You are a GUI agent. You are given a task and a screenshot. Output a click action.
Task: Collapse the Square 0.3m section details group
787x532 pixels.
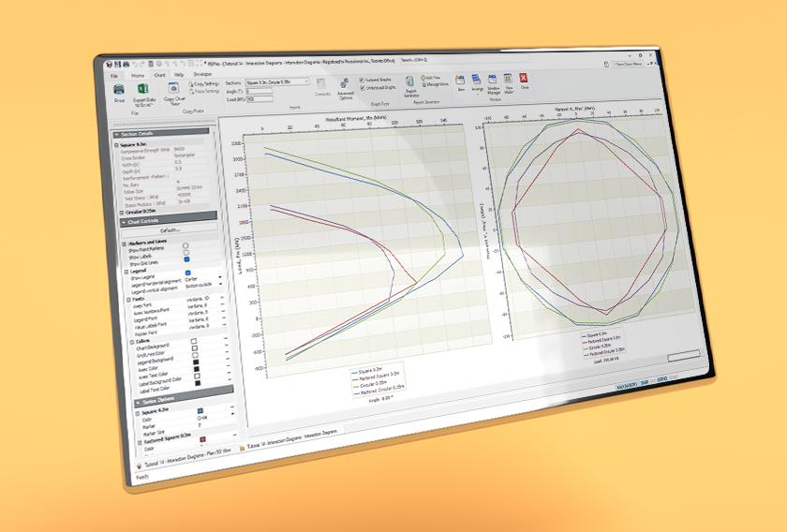[x=117, y=145]
